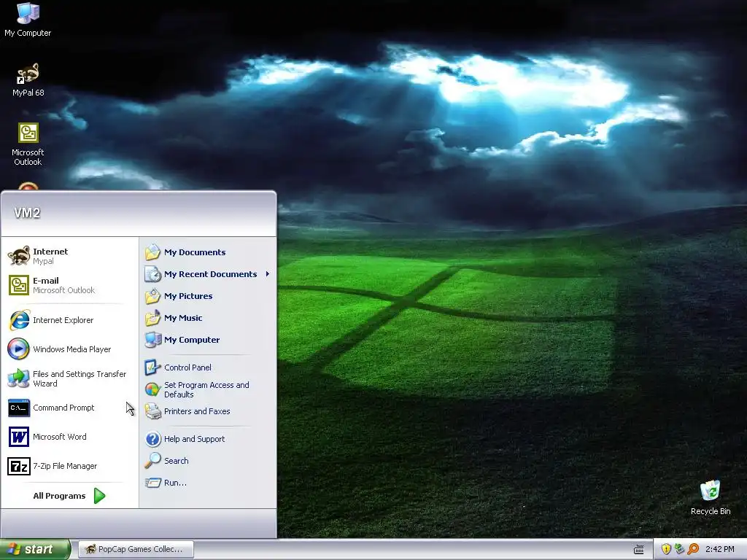Open My Computer in the Start menu
This screenshot has height=560, width=747.
[208, 340]
